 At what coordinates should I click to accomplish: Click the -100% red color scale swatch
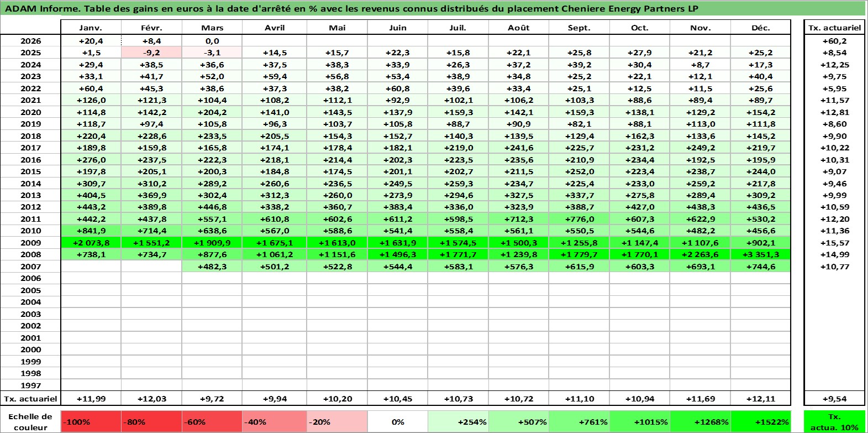click(91, 421)
